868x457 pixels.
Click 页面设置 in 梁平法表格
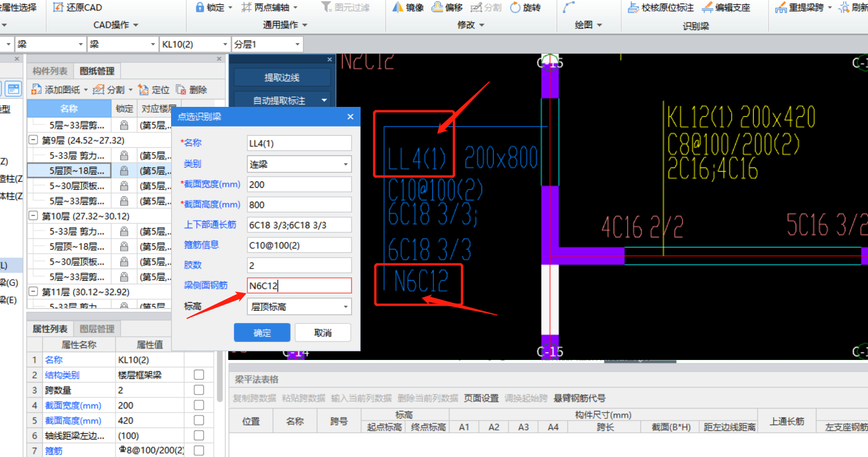[482, 398]
